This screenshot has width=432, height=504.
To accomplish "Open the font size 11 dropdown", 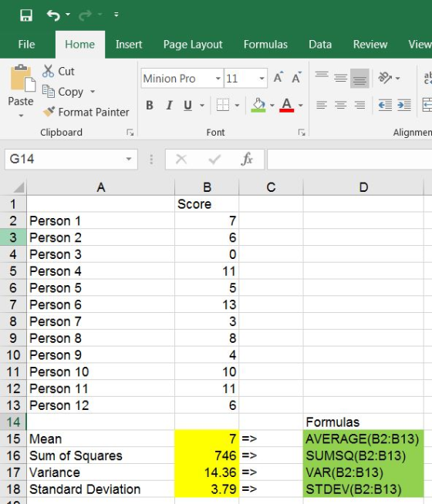I will pyautogui.click(x=262, y=79).
